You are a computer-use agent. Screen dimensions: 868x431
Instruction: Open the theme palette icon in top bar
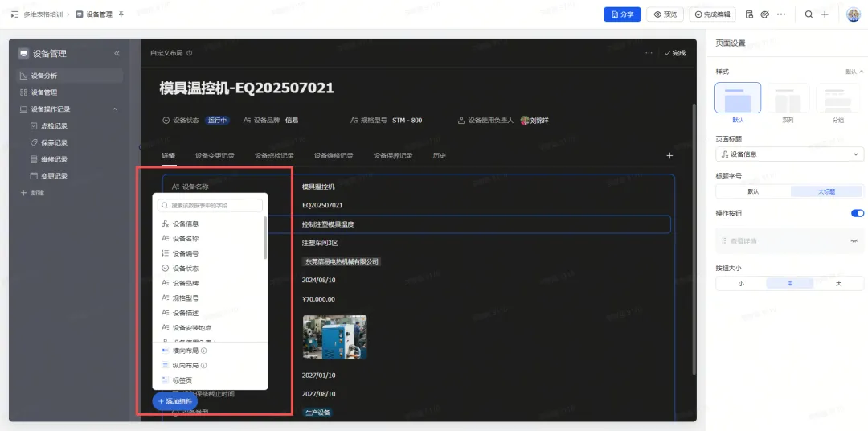[765, 14]
